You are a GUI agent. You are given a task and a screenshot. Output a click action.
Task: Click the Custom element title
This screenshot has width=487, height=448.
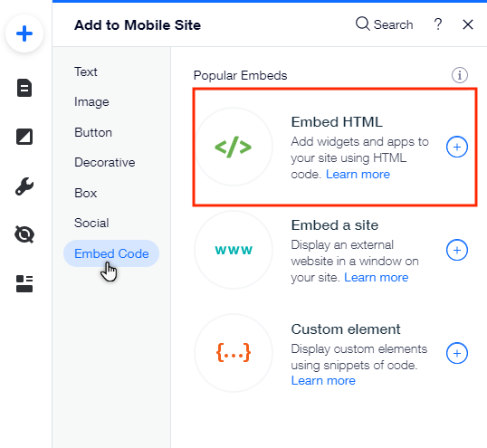click(x=346, y=329)
